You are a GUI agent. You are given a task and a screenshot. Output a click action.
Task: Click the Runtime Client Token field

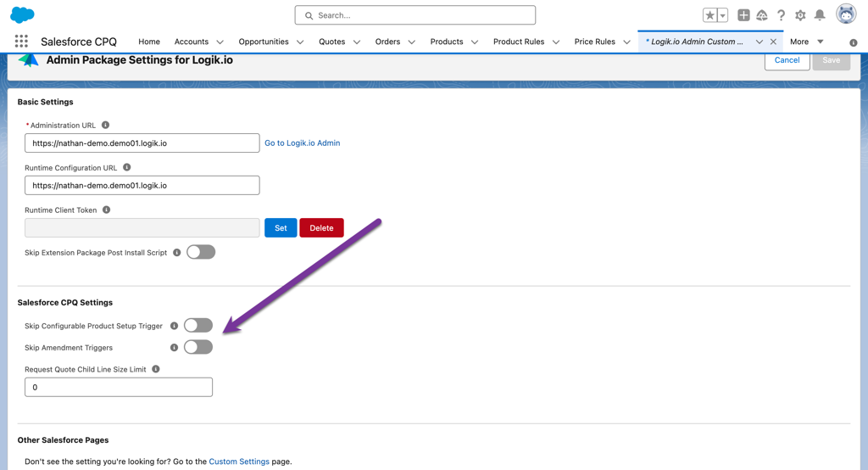coord(142,228)
